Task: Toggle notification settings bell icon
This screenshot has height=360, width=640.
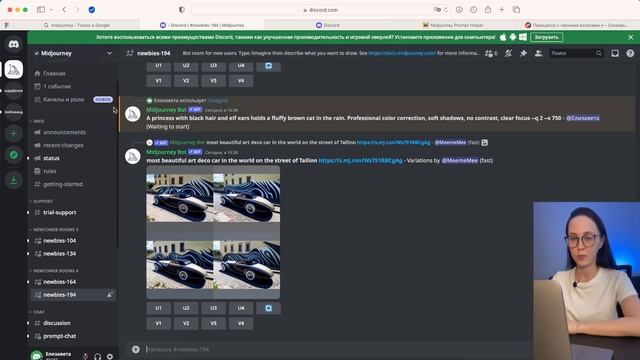Action: [508, 53]
